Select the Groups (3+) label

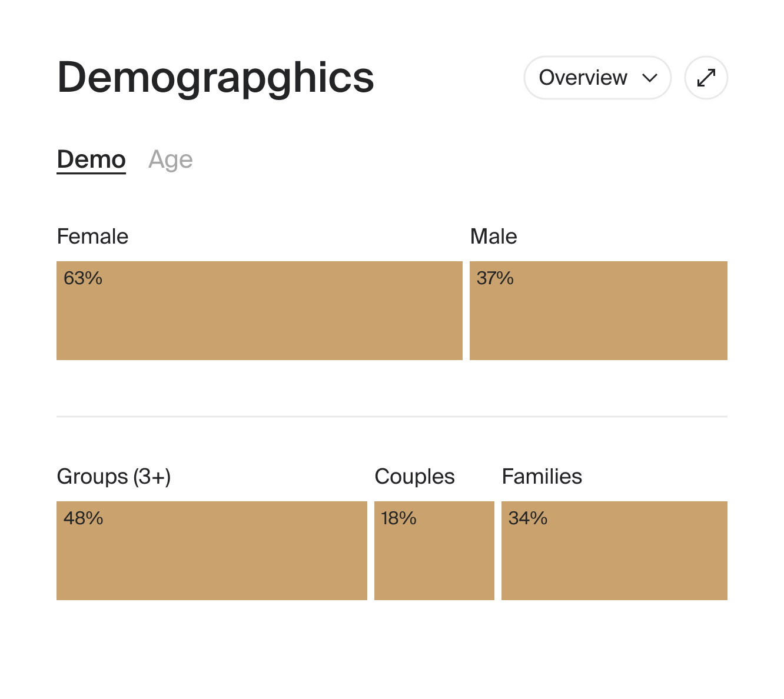[115, 477]
